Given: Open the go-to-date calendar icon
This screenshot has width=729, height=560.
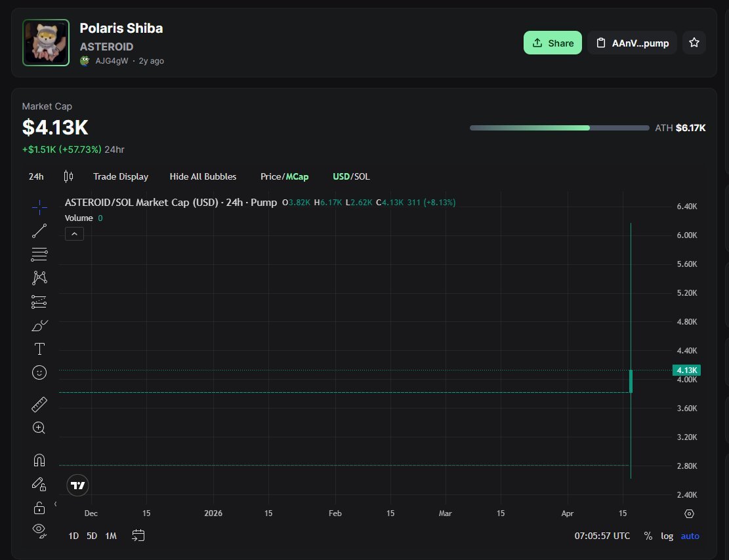Looking at the screenshot, I should [x=138, y=535].
